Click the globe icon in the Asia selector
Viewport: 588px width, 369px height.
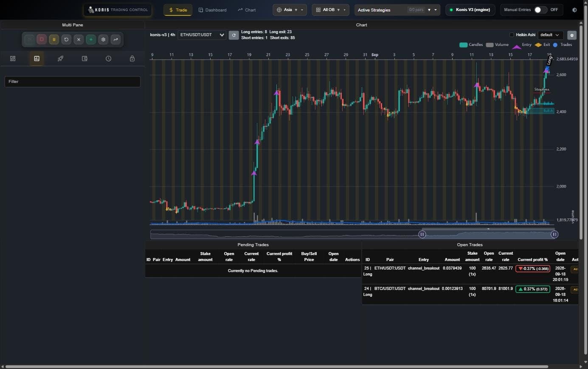279,10
